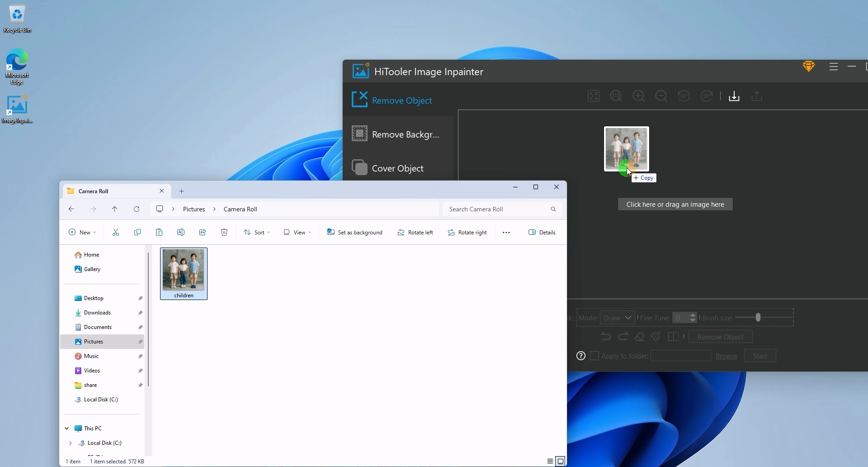Switch to large icons view in Explorer
This screenshot has width=868, height=467.
tap(561, 461)
